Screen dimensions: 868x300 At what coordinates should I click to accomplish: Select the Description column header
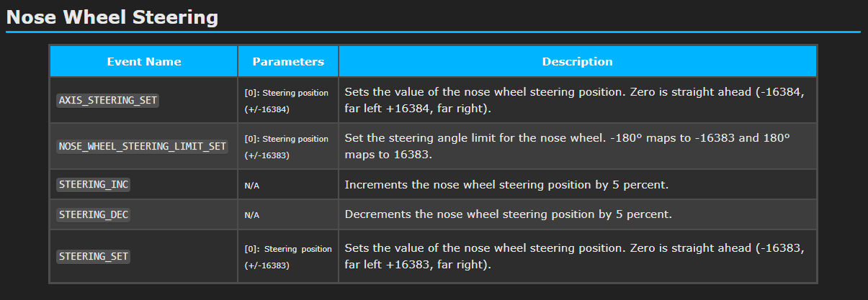pos(578,62)
